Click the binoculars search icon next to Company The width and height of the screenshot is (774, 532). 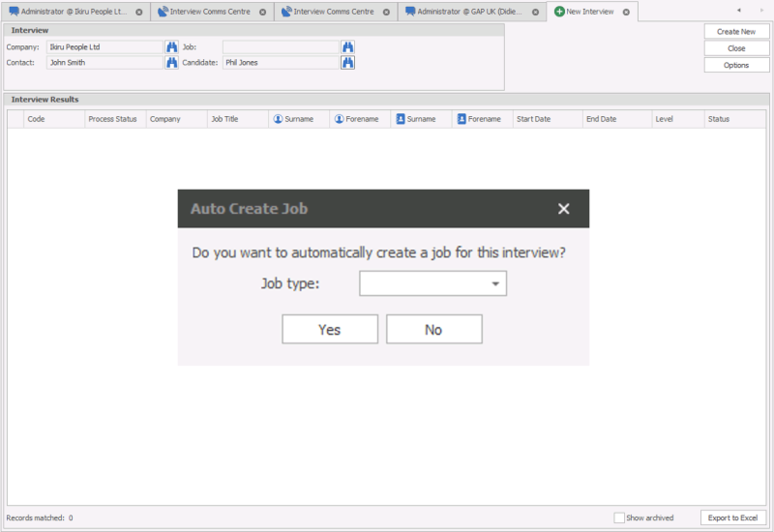pyautogui.click(x=172, y=46)
